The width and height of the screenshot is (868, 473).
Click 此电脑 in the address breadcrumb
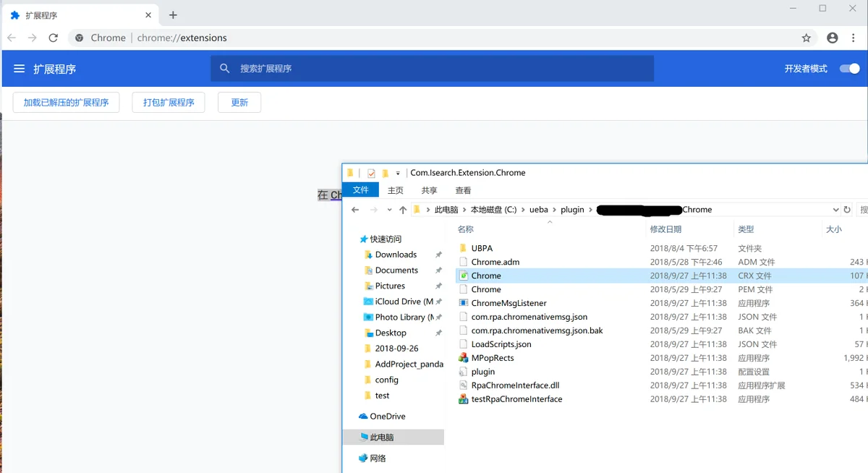click(446, 210)
